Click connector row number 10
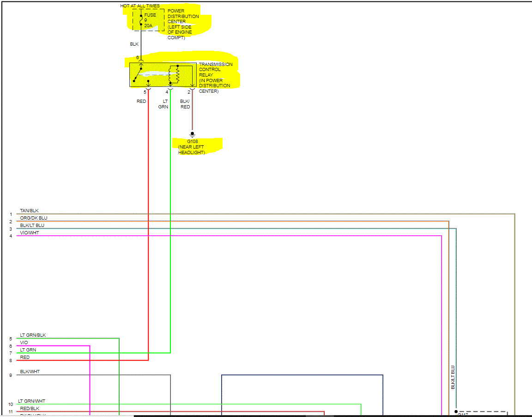Image resolution: width=532 pixels, height=417 pixels. pyautogui.click(x=11, y=405)
